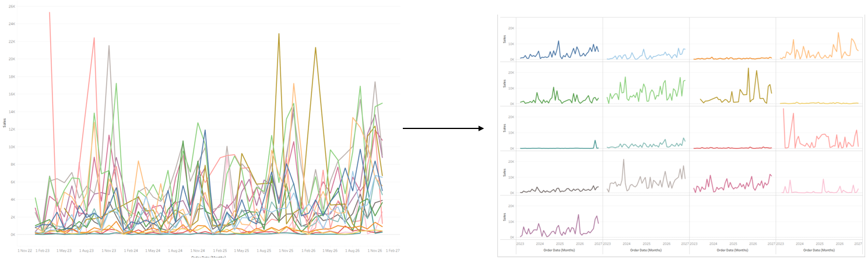The height and width of the screenshot is (258, 868).
Task: Select the '1 May 23' date label
Action: tap(64, 250)
